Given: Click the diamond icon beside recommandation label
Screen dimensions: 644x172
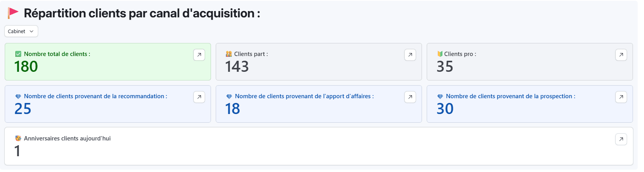Looking at the screenshot, I should (x=18, y=96).
